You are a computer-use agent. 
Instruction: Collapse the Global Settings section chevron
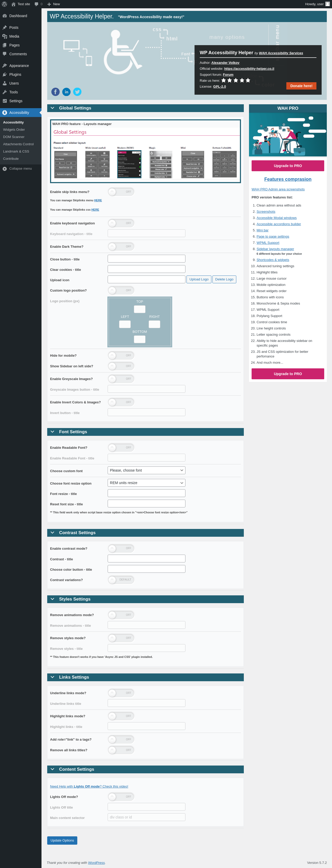[53, 108]
